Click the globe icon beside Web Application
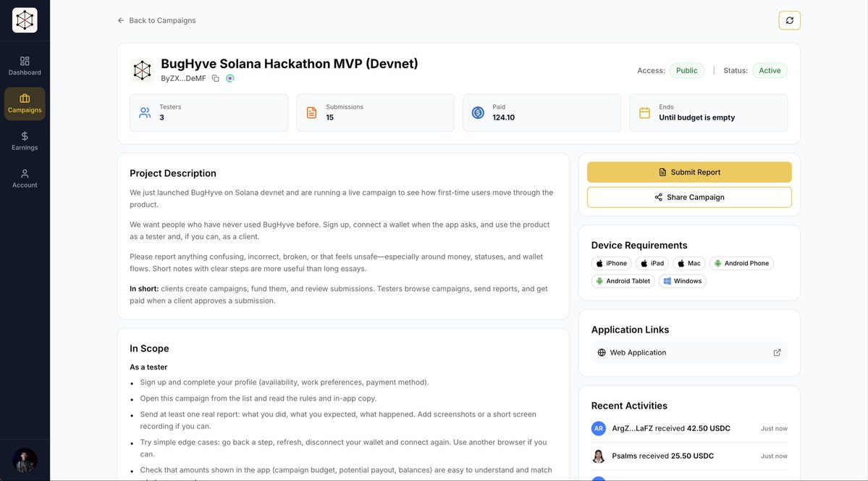868x481 pixels. pyautogui.click(x=602, y=353)
